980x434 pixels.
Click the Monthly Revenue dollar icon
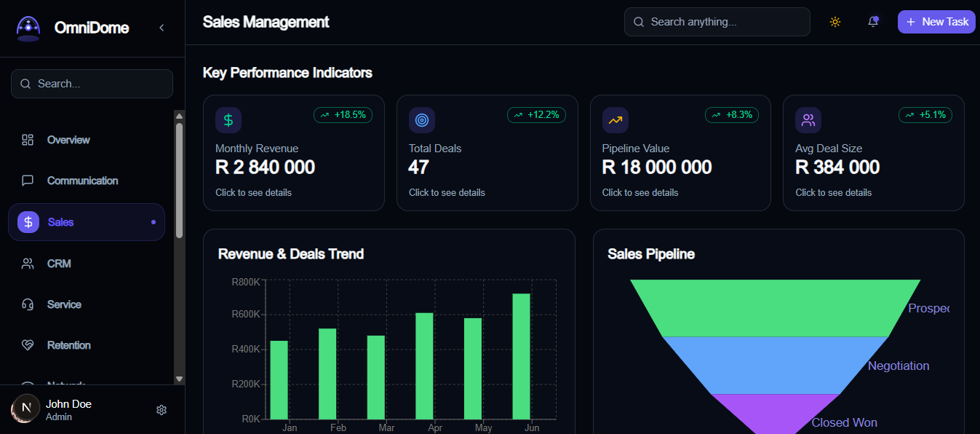[228, 120]
